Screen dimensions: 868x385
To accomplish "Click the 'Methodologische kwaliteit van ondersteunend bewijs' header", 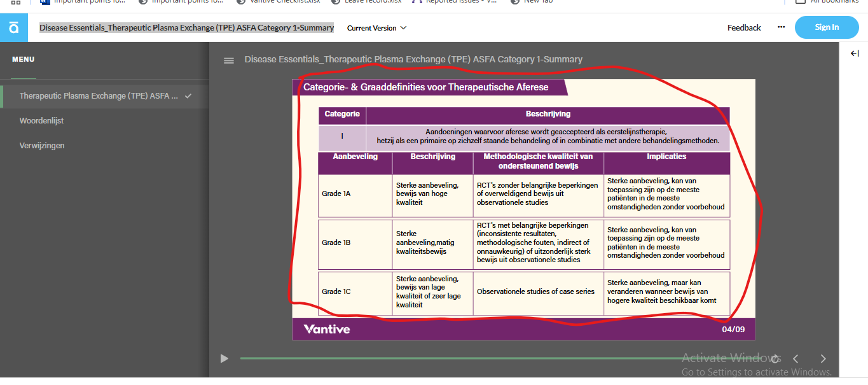I will click(x=538, y=162).
